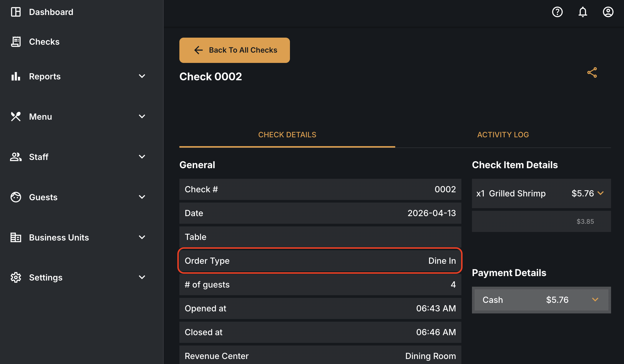Screen dimensions: 624x364
Task: Go to the Checks page
Action: click(44, 42)
